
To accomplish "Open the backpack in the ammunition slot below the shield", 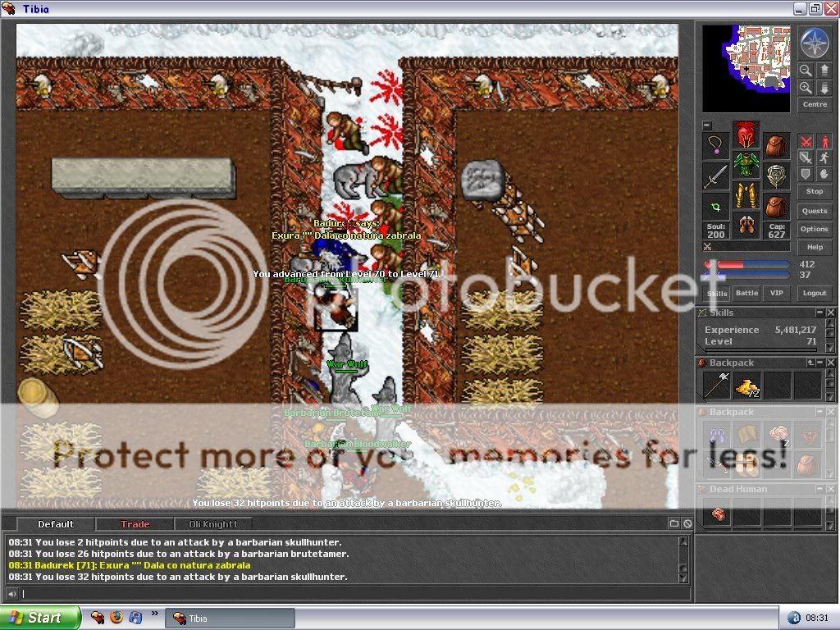I will [776, 207].
